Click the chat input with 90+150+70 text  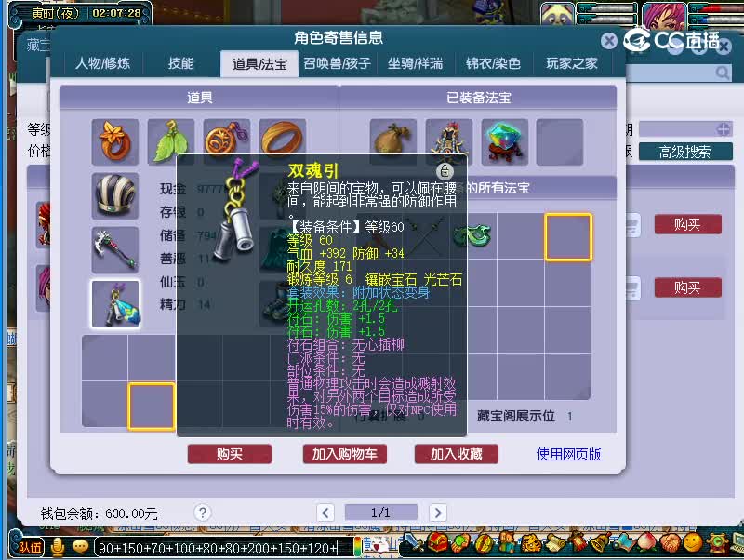pyautogui.click(x=224, y=548)
